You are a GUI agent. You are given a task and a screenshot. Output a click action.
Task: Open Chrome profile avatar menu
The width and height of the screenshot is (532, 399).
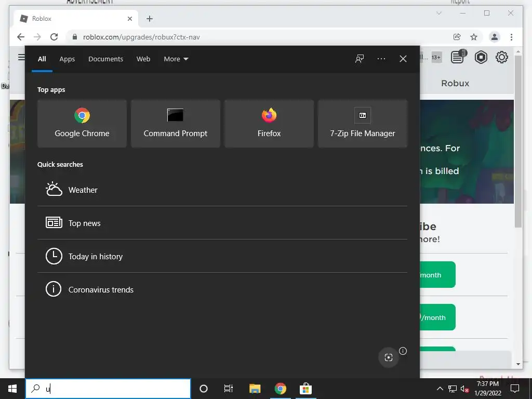click(x=495, y=37)
